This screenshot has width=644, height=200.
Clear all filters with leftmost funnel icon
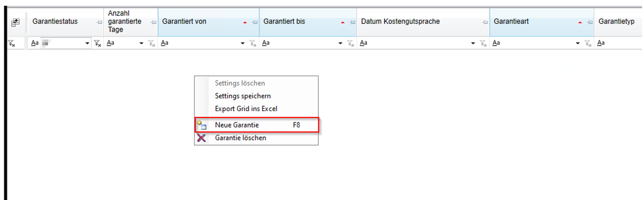[12, 43]
